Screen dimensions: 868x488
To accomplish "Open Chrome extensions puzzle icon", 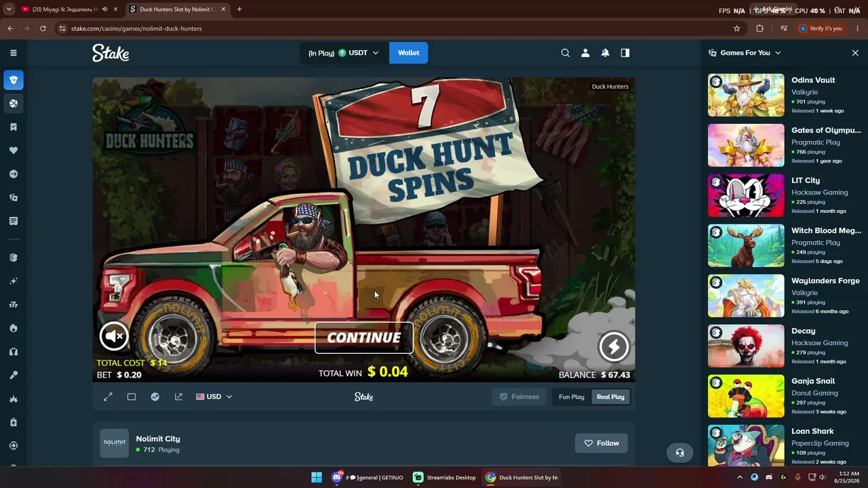I will click(759, 28).
